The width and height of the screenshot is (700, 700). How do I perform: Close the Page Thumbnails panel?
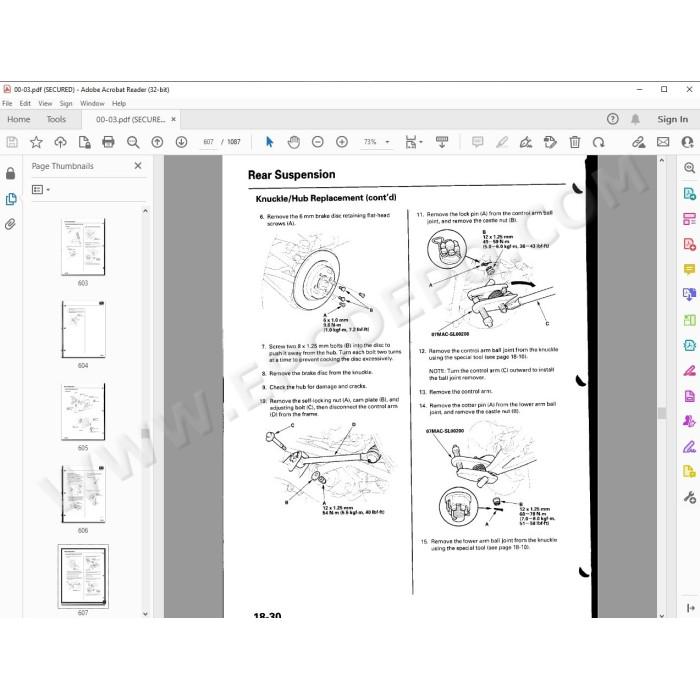click(138, 166)
